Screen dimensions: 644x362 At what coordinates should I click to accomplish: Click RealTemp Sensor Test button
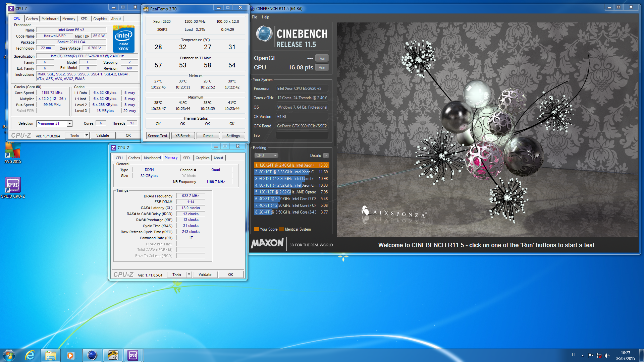[158, 136]
